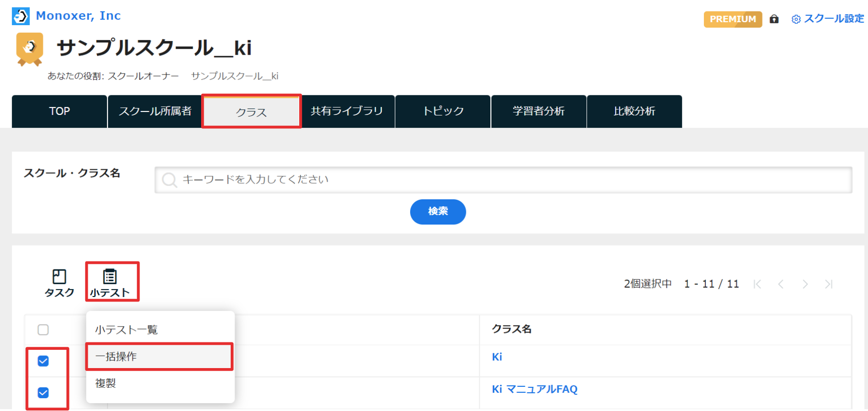Click the blue 検索 button
868x411 pixels.
pyautogui.click(x=438, y=212)
